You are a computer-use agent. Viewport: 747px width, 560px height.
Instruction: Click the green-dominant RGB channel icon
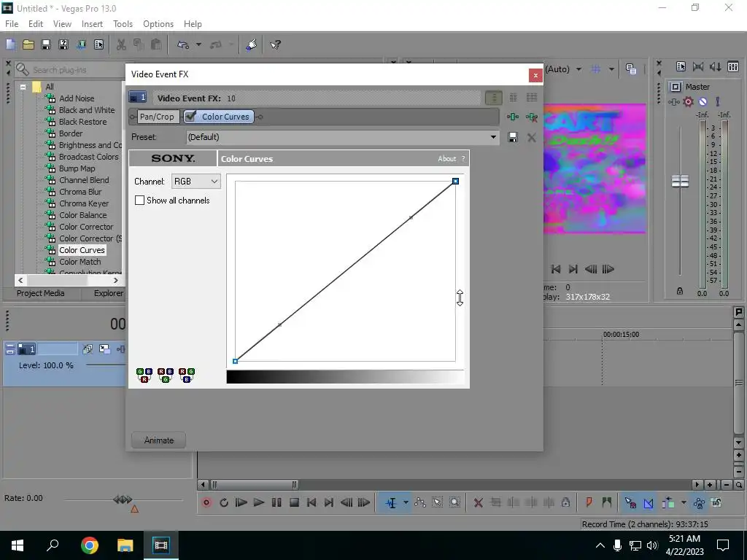(166, 376)
